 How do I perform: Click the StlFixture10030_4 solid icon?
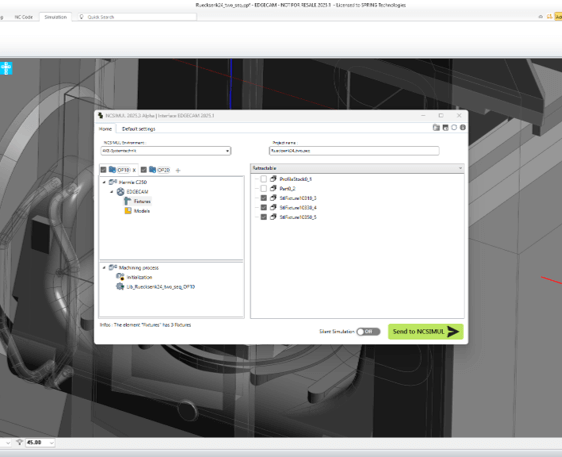click(x=273, y=207)
